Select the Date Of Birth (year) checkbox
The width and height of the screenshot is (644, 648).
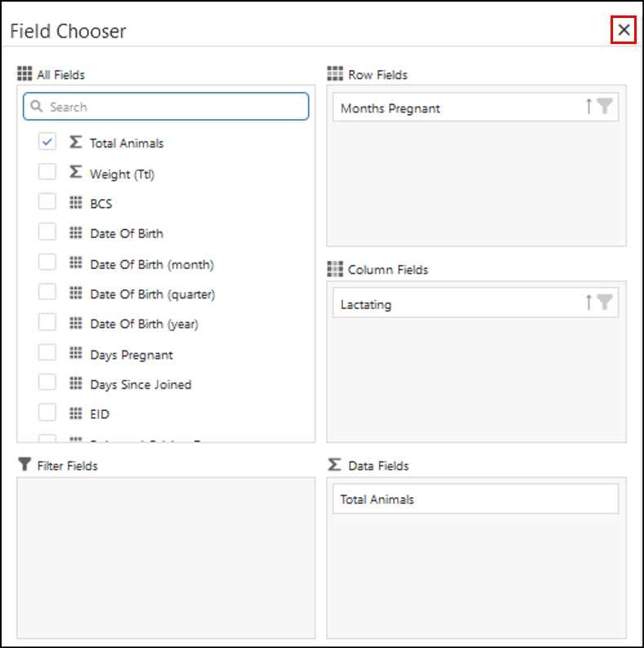click(x=47, y=322)
